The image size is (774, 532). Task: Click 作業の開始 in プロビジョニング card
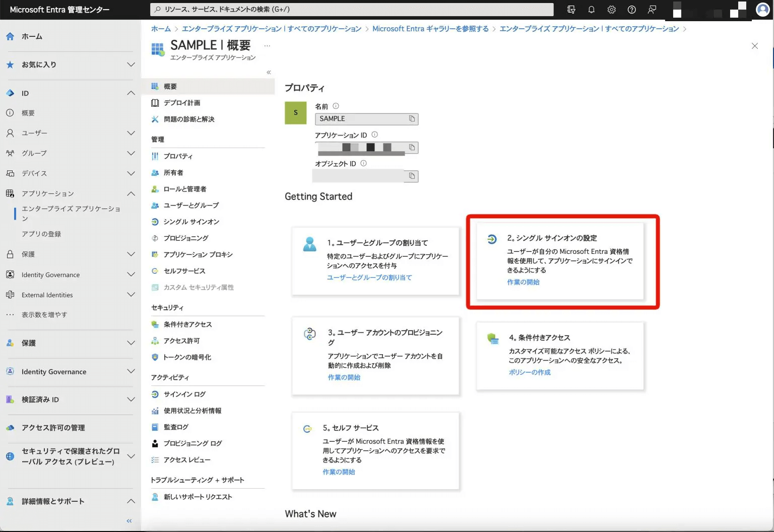click(344, 377)
